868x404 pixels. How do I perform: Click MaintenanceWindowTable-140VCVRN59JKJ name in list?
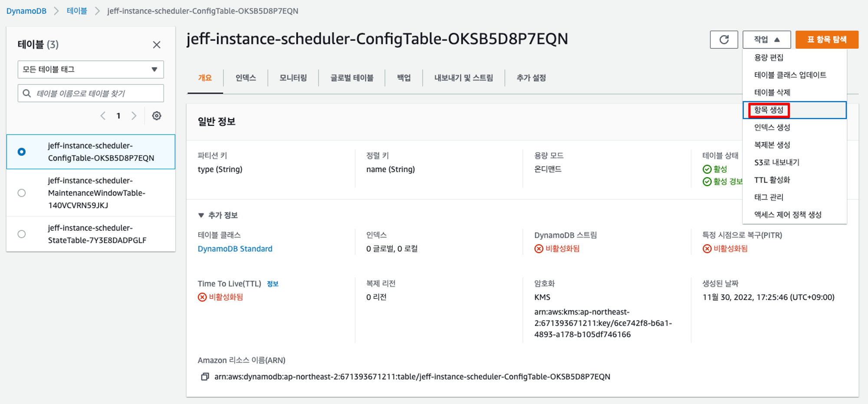point(97,193)
